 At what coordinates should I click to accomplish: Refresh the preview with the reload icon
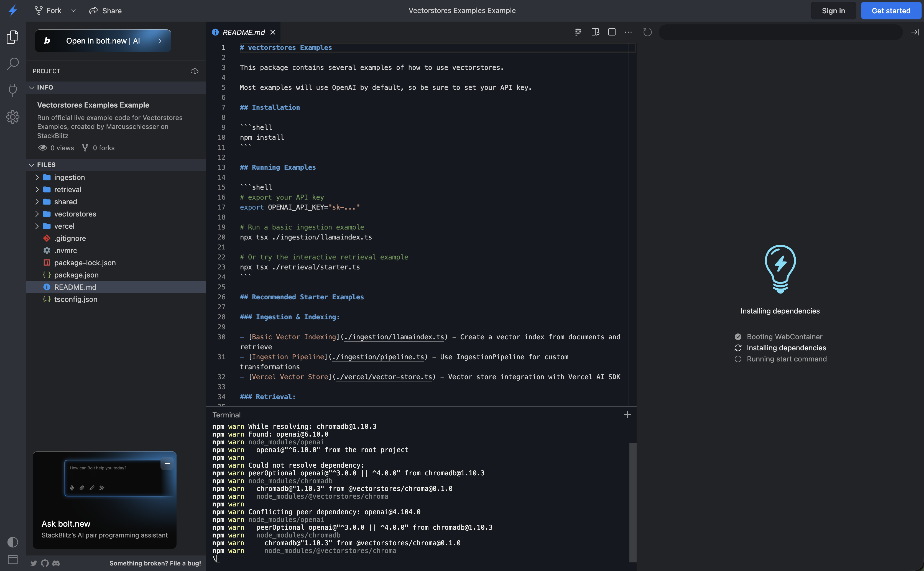[647, 32]
